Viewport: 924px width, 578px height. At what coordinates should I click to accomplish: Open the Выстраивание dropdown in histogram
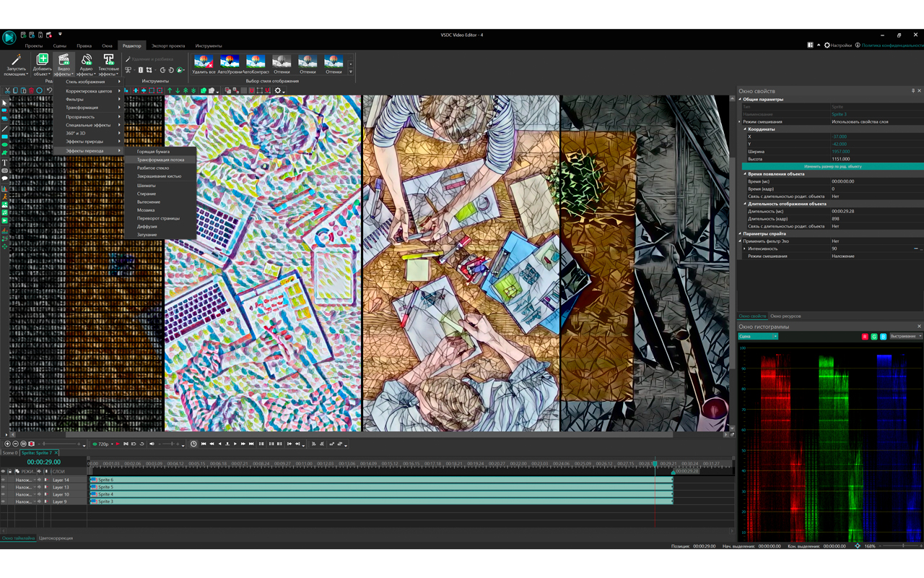point(906,336)
